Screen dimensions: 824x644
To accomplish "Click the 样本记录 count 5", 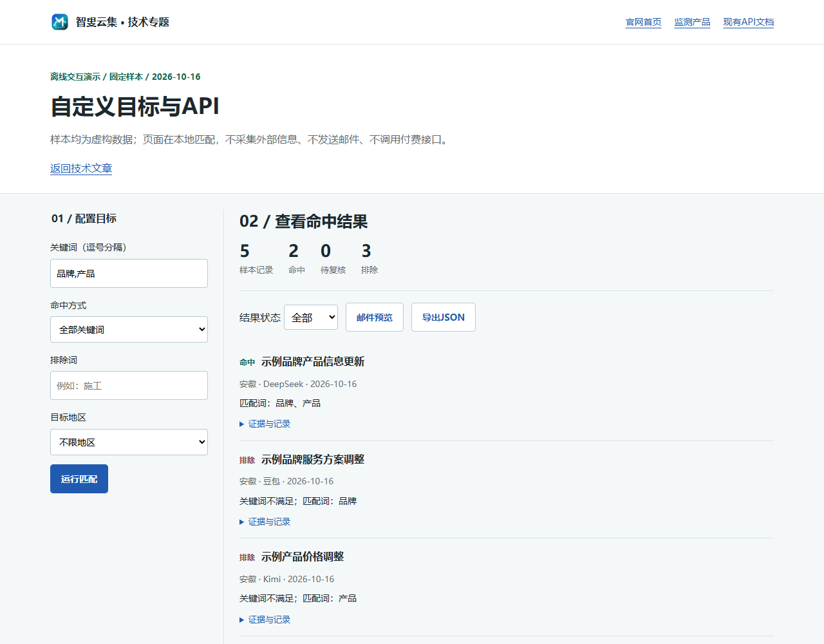I will pyautogui.click(x=245, y=251).
